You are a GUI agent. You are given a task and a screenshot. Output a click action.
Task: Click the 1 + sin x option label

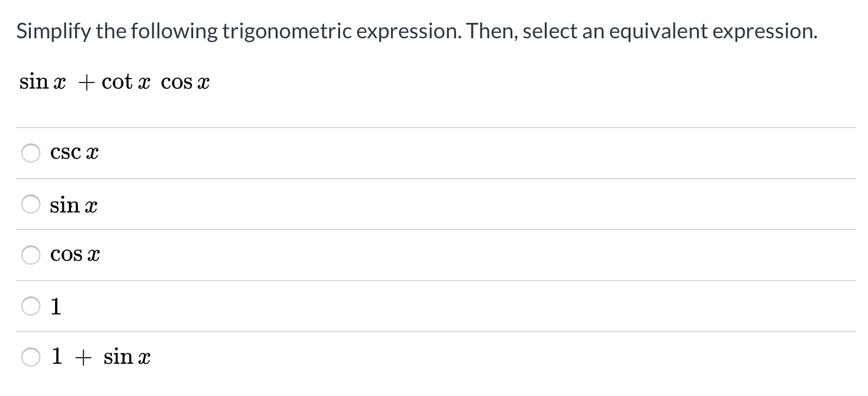[100, 356]
